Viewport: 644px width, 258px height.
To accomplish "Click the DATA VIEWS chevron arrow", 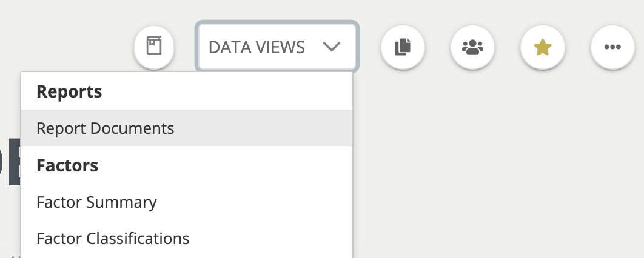I will (332, 47).
